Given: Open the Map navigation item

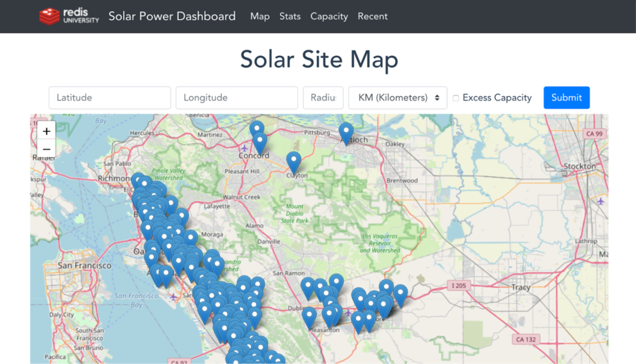Looking at the screenshot, I should pyautogui.click(x=260, y=17).
